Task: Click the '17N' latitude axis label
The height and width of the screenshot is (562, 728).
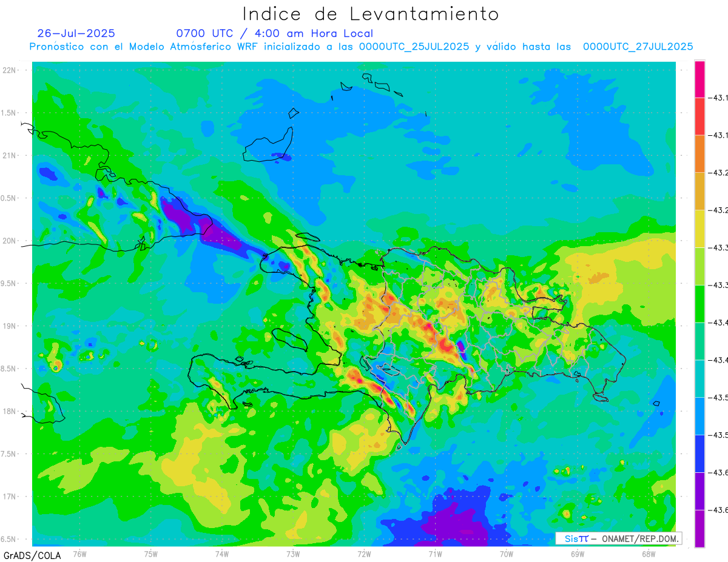Action: [9, 497]
